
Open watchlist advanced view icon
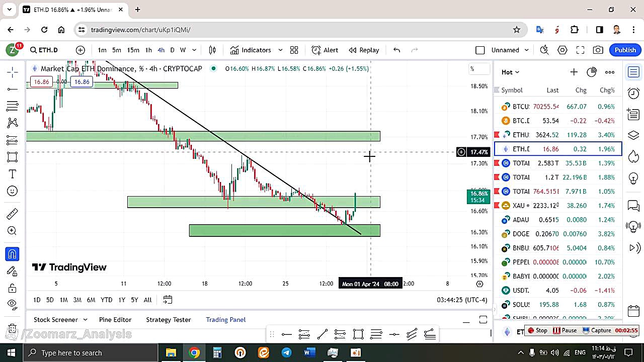(x=592, y=72)
